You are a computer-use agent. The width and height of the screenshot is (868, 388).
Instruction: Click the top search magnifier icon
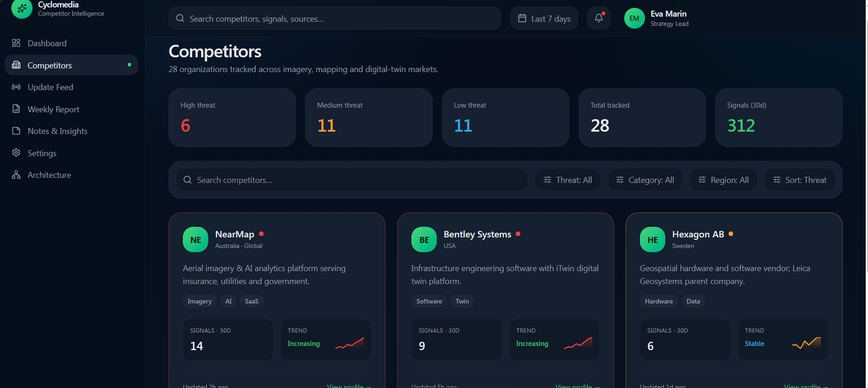[180, 18]
